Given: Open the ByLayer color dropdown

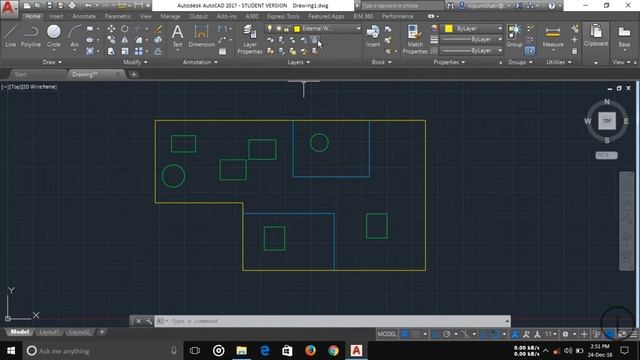Looking at the screenshot, I should [500, 28].
